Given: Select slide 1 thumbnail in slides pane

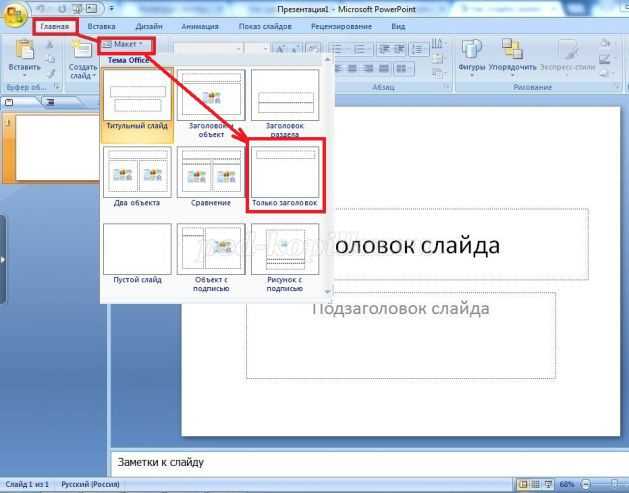Looking at the screenshot, I should pos(57,148).
